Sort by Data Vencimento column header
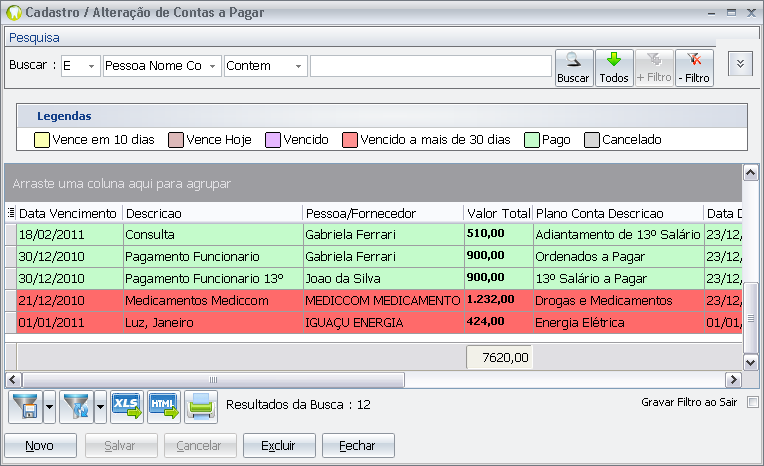 [x=69, y=213]
